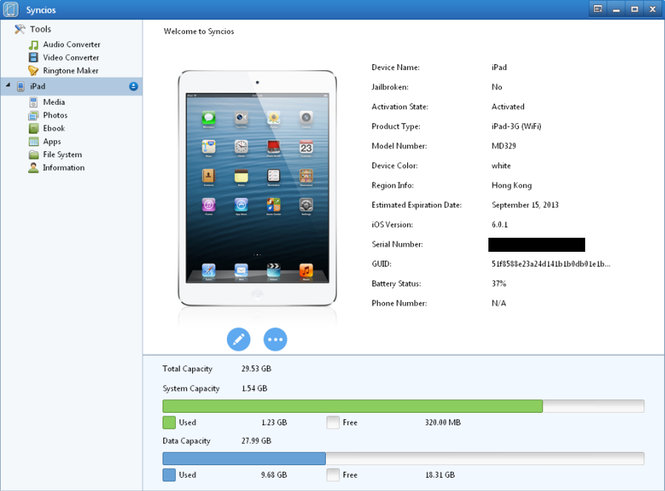Click the iPad device picture
The height and width of the screenshot is (491, 665).
tap(257, 188)
